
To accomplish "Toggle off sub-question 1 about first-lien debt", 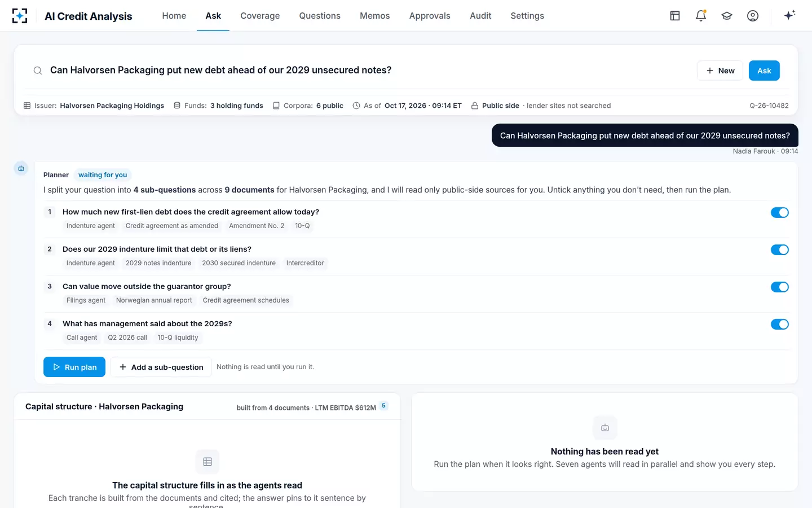I will pos(780,212).
